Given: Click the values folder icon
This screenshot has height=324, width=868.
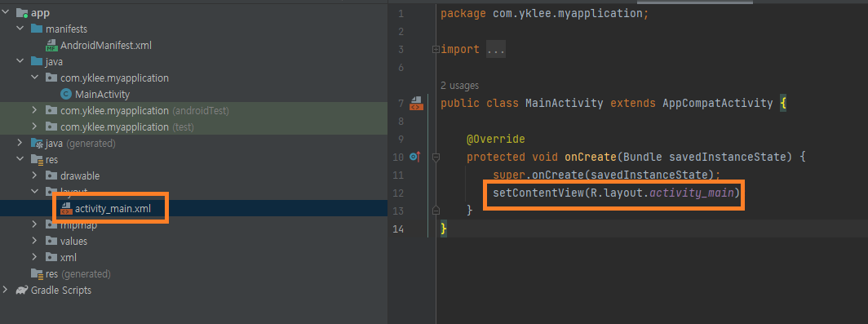Looking at the screenshot, I should 51,242.
